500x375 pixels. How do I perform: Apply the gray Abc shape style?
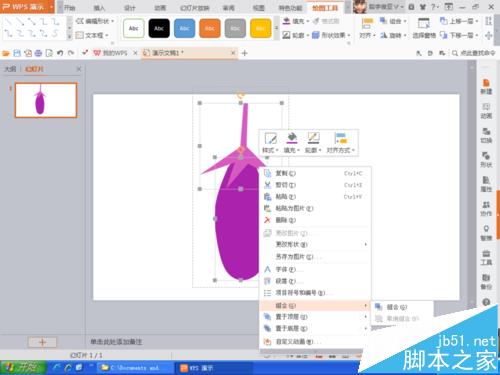pos(235,28)
